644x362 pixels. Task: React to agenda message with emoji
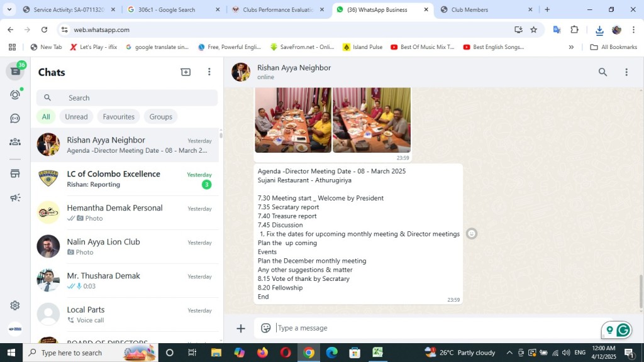coord(472,234)
